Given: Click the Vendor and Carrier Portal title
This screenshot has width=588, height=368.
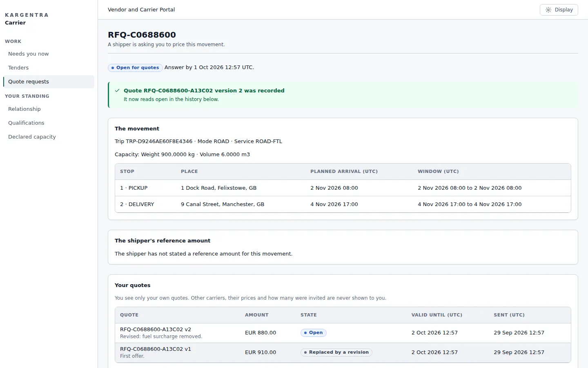Looking at the screenshot, I should point(141,10).
